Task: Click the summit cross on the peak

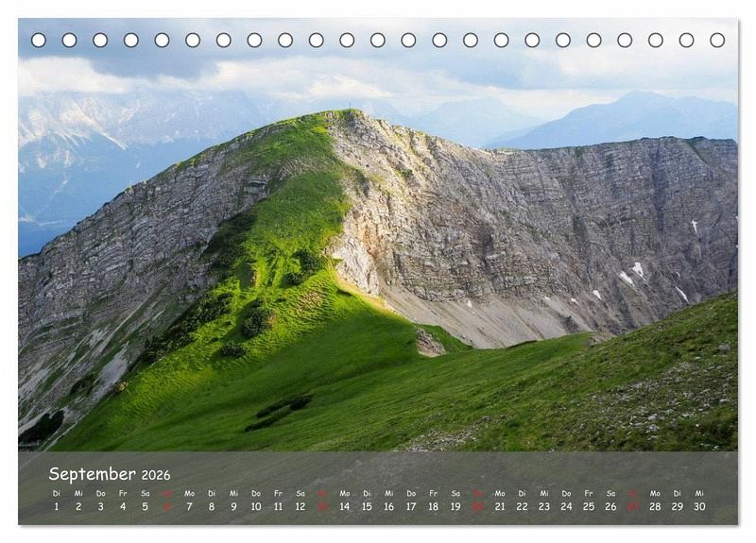Action: [351, 106]
